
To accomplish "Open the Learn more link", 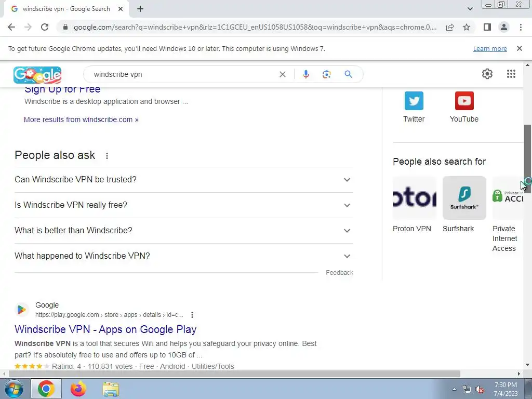I will coord(490,48).
